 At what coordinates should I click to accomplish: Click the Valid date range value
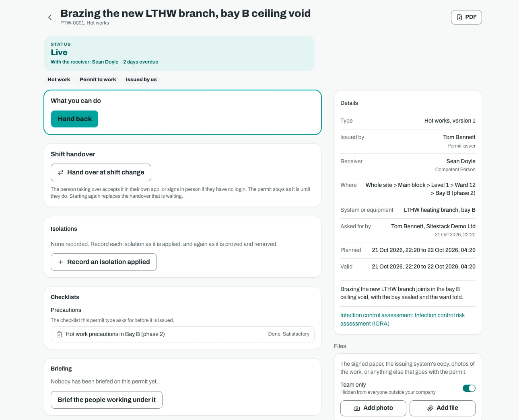point(424,267)
